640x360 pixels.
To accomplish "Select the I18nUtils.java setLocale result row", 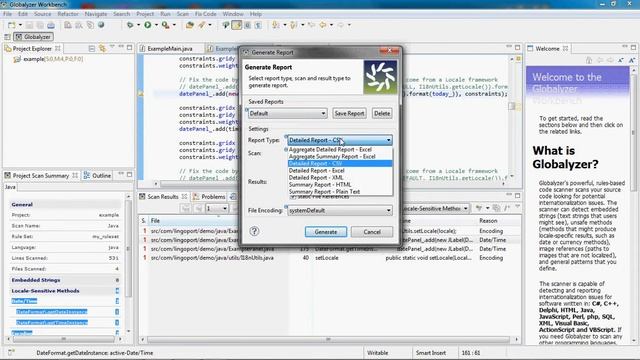I will click(x=329, y=258).
